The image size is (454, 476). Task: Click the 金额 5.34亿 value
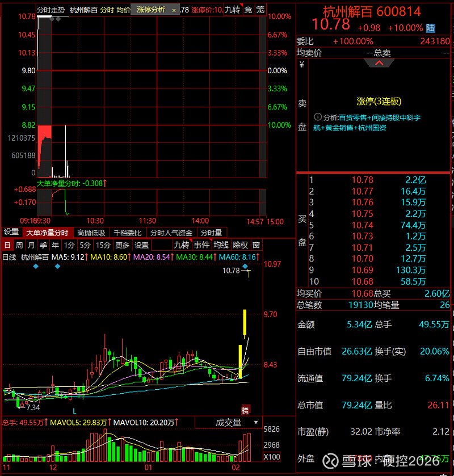360,325
